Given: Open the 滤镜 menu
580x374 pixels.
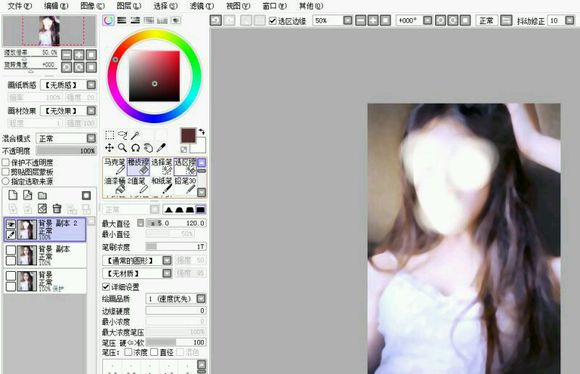Looking at the screenshot, I should [x=202, y=6].
